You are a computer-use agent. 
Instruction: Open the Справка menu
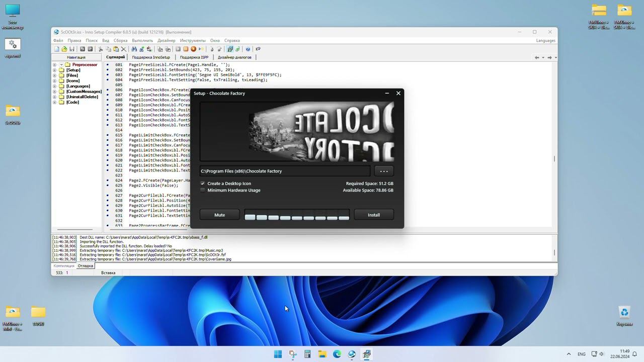tap(232, 40)
